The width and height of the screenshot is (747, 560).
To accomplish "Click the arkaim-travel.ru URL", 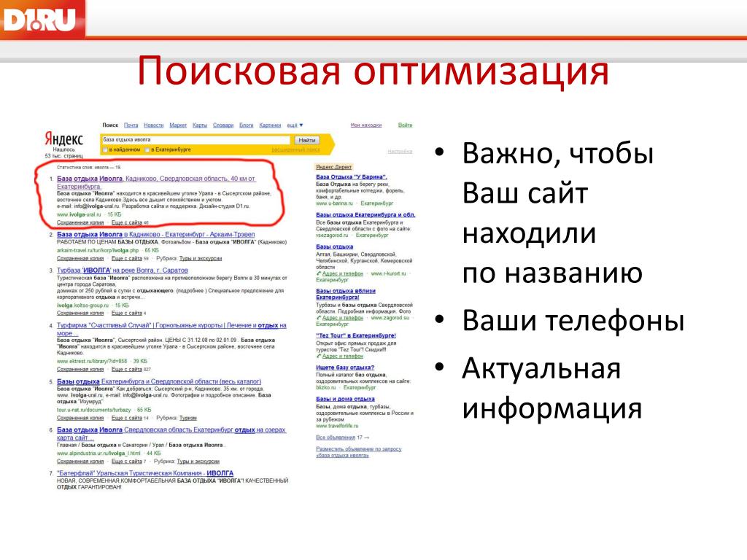I will point(98,251).
